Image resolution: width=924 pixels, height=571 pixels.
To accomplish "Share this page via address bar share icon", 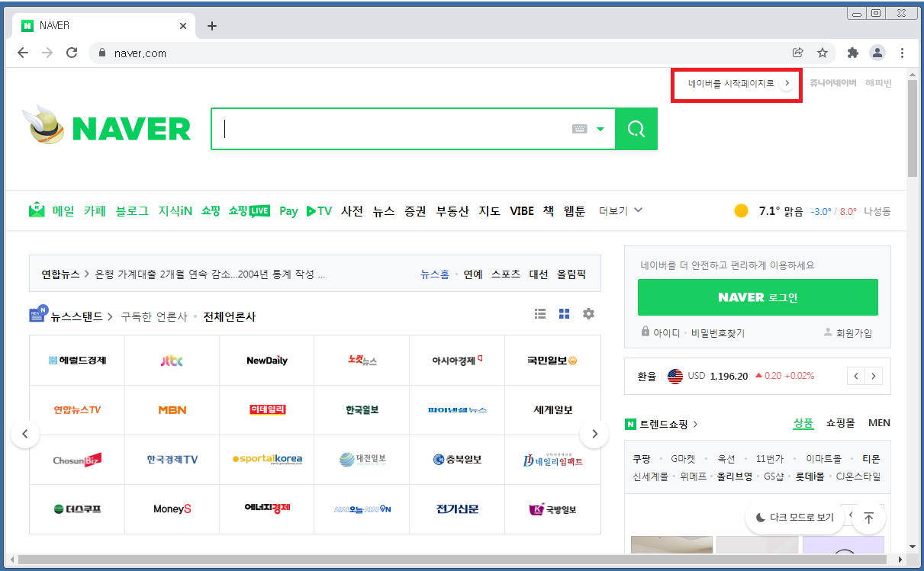I will [798, 53].
